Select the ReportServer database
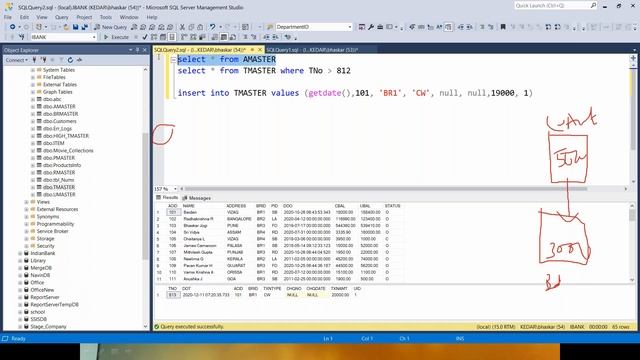Screen dimensions: 640x360 point(44,298)
